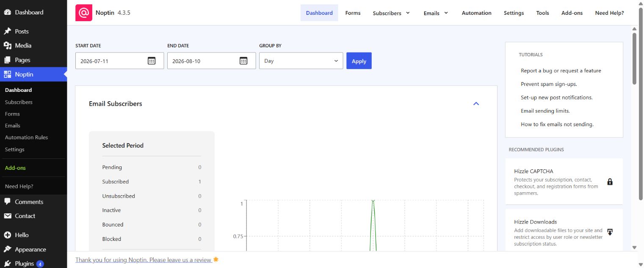The width and height of the screenshot is (644, 268).
Task: Open Need Help? in the sidebar submenu
Action: pyautogui.click(x=19, y=187)
